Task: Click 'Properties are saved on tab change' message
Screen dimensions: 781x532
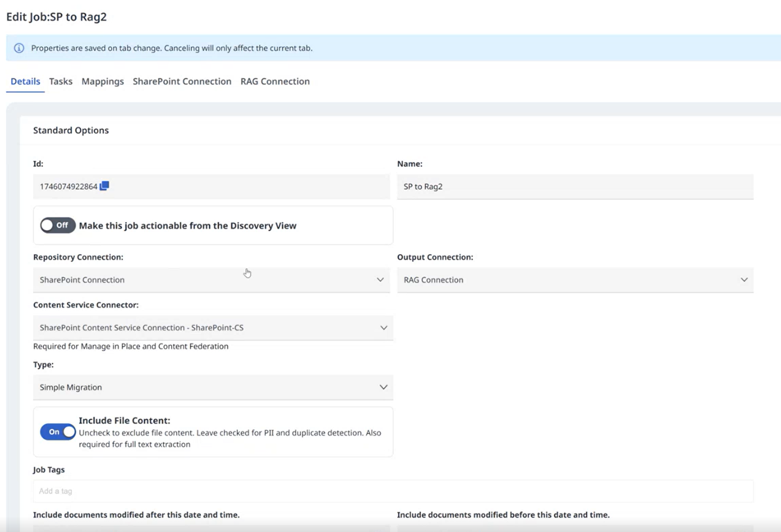Action: coord(172,48)
